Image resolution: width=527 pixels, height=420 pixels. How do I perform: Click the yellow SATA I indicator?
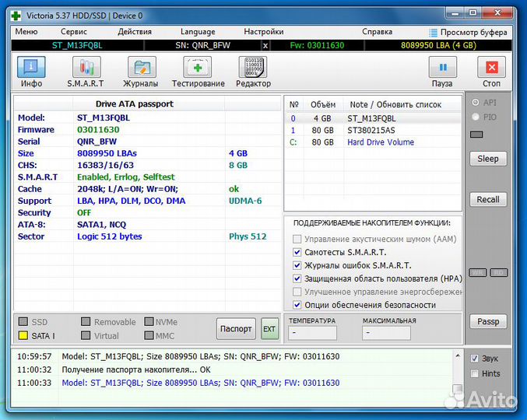pos(23,335)
